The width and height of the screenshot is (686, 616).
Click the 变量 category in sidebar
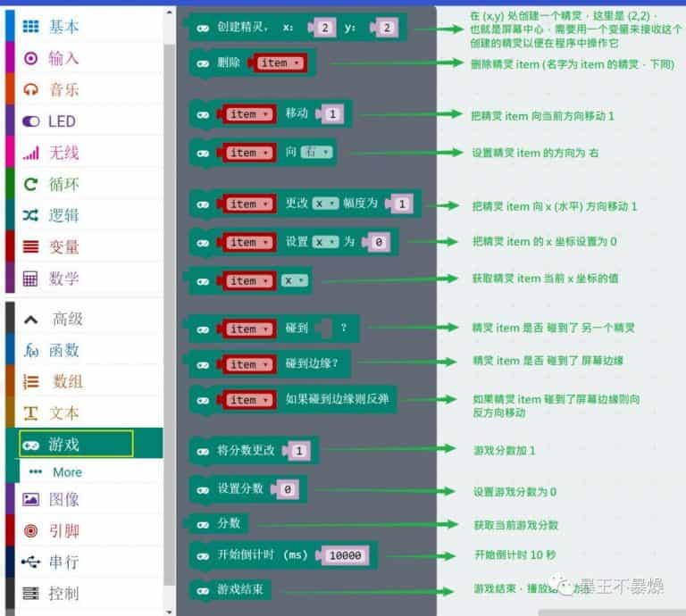[x=63, y=246]
